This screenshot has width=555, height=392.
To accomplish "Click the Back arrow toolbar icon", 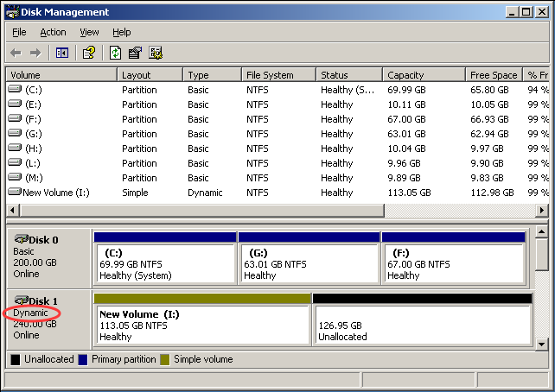I will (x=16, y=54).
